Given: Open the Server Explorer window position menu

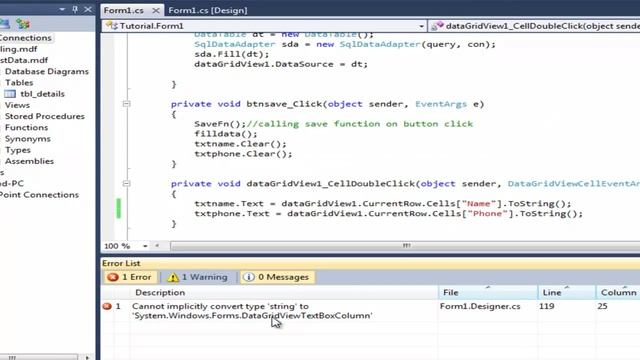Looking at the screenshot, I should point(62,9).
